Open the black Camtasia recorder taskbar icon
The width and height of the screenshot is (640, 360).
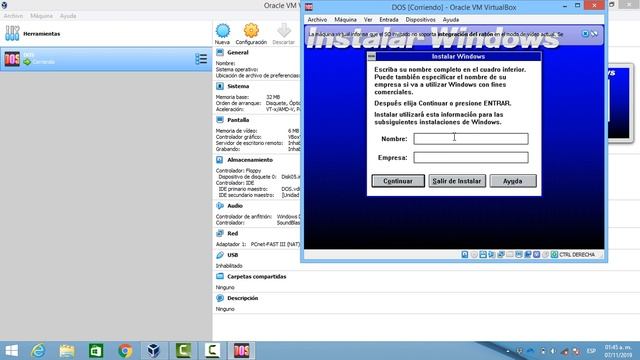[x=212, y=351]
